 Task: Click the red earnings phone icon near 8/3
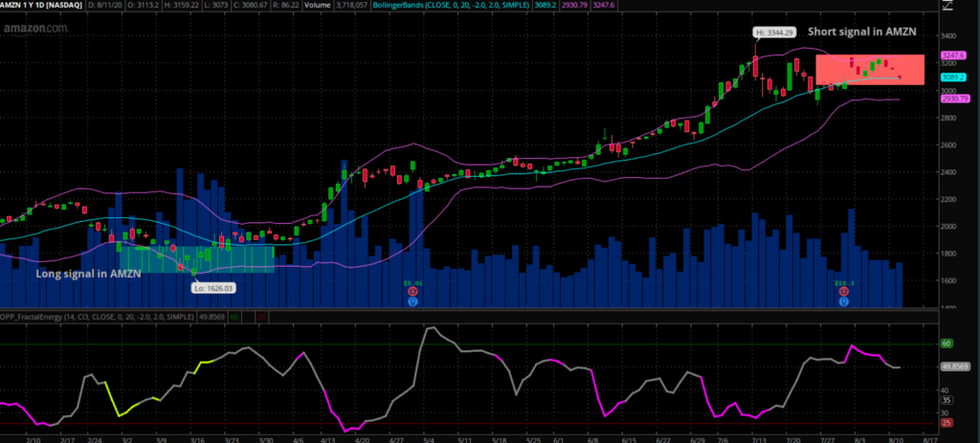click(x=844, y=291)
